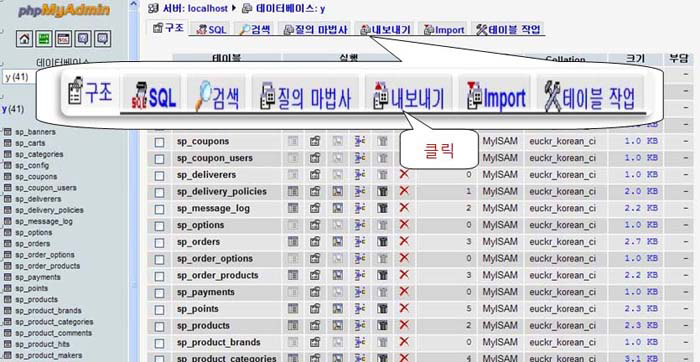Open the 검색 tab in top tab row

click(x=254, y=29)
